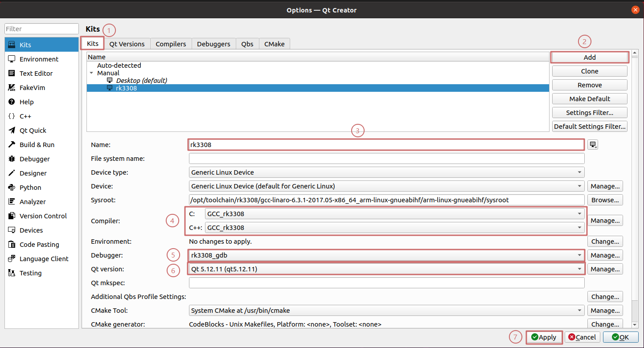Open the Device type dropdown
This screenshot has height=348, width=644.
(386, 172)
